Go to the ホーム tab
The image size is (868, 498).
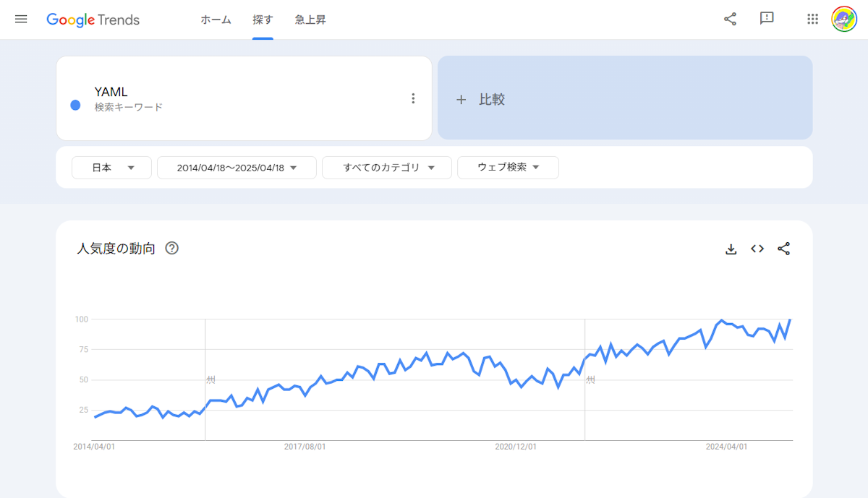tap(216, 20)
